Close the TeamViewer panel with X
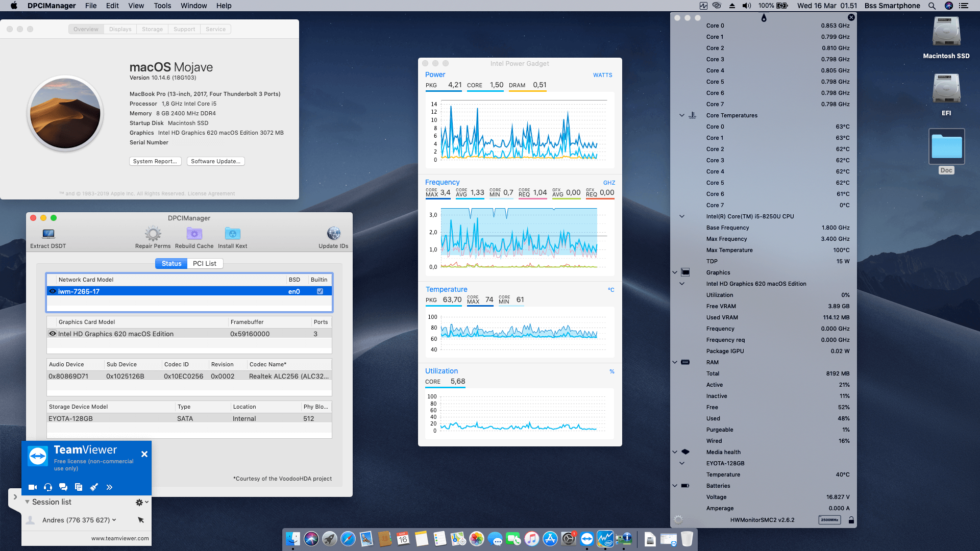 point(144,454)
